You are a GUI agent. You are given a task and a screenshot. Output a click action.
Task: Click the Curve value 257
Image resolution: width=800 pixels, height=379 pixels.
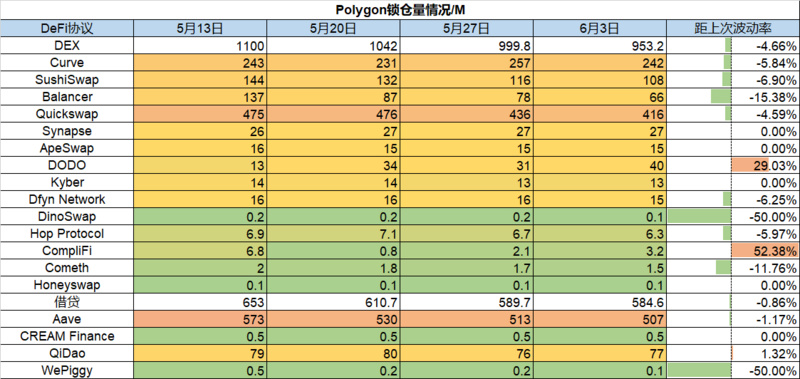tap(467, 63)
